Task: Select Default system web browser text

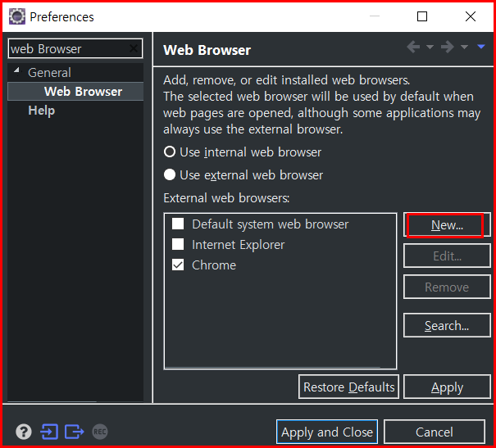Action: pyautogui.click(x=271, y=224)
